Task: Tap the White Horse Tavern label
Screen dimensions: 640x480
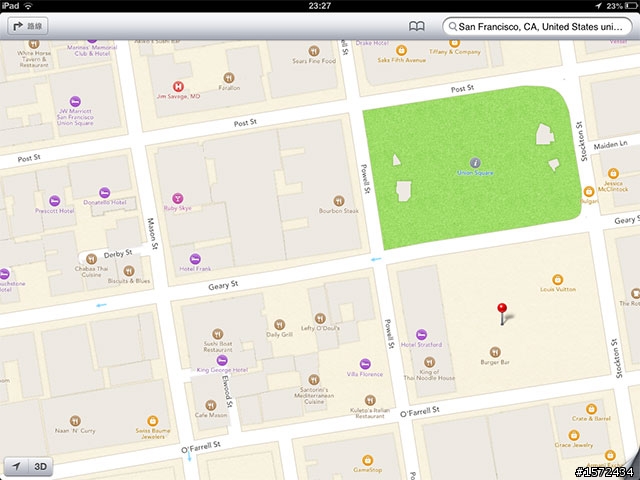Action: pyautogui.click(x=34, y=59)
